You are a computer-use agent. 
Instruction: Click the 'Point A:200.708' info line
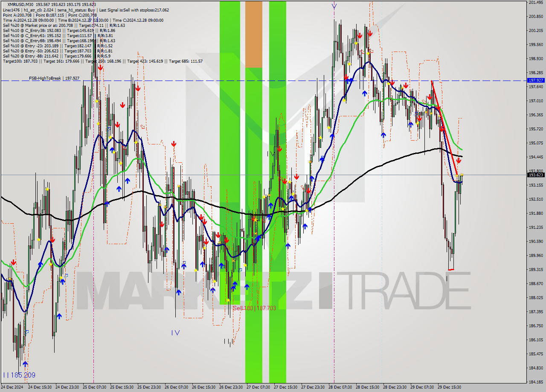tap(50, 15)
